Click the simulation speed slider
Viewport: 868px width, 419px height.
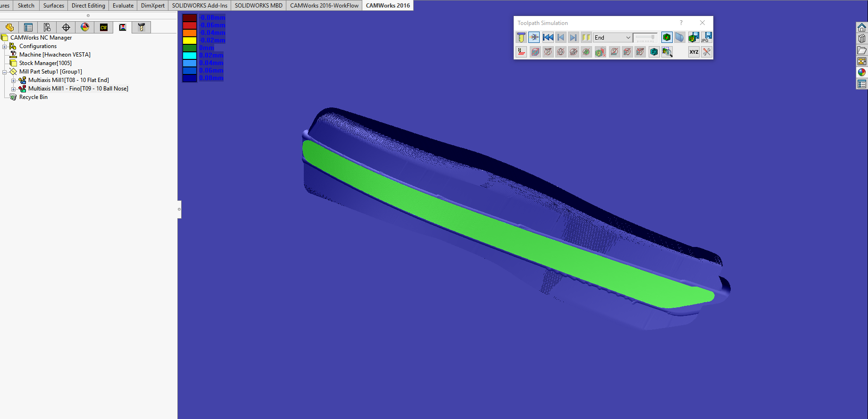pyautogui.click(x=645, y=38)
